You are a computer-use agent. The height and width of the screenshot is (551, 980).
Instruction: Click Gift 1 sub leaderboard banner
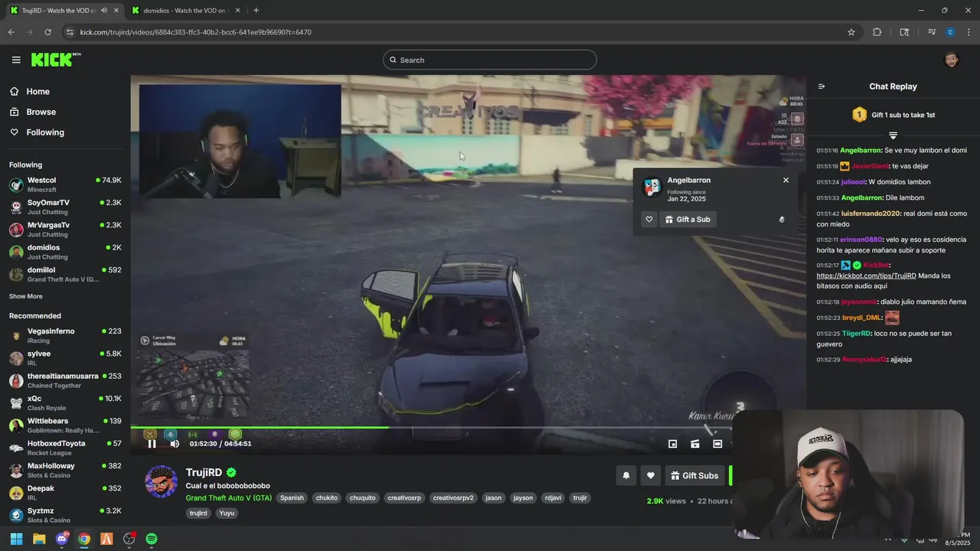pyautogui.click(x=893, y=115)
